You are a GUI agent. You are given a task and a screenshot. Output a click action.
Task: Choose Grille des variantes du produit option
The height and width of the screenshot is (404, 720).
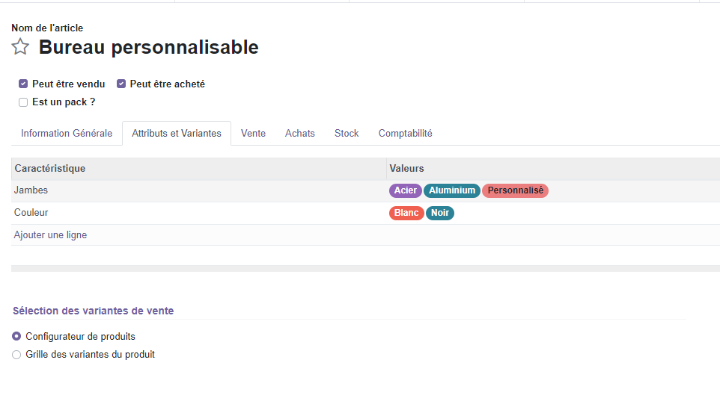pyautogui.click(x=17, y=354)
